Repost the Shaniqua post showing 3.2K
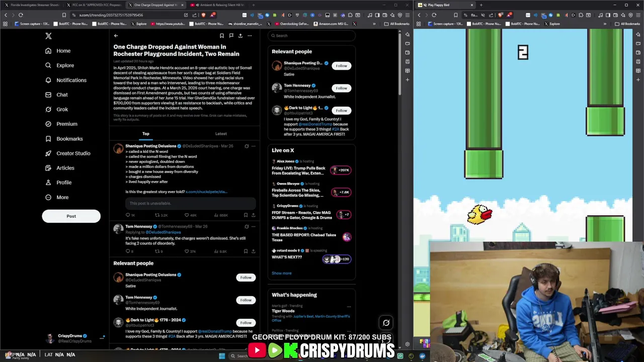 (161, 215)
